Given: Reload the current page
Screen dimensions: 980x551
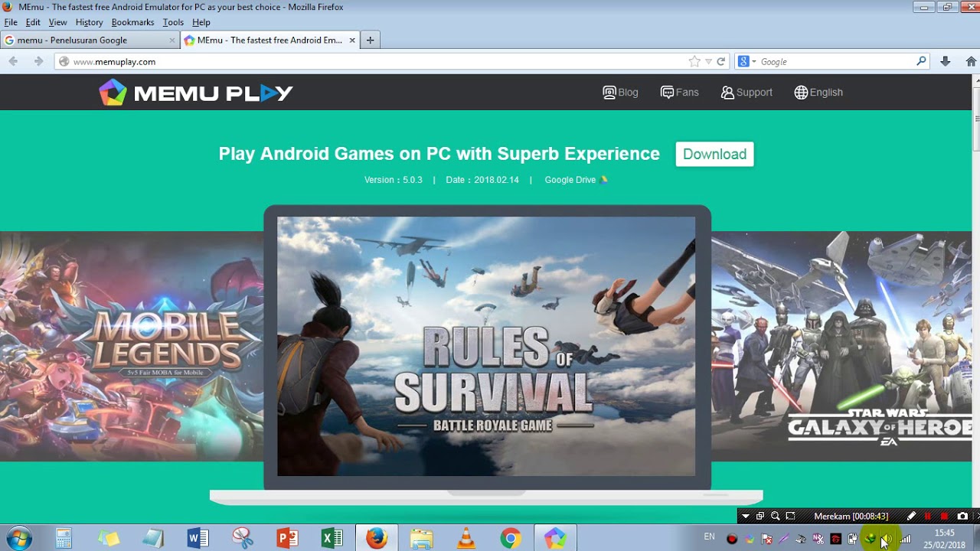Looking at the screenshot, I should (720, 61).
